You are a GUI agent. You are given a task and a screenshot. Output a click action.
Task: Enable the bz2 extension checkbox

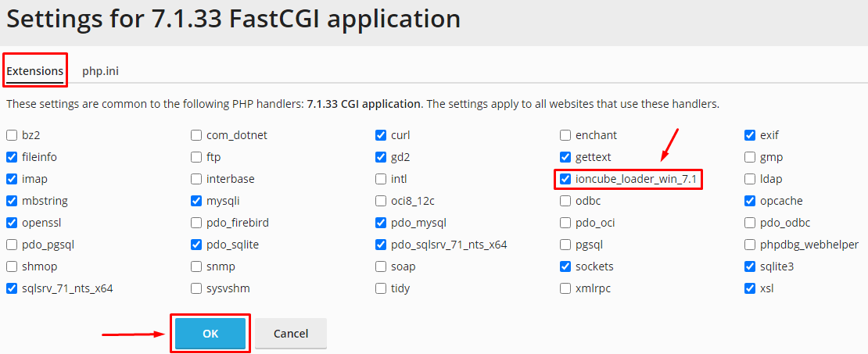[12, 135]
